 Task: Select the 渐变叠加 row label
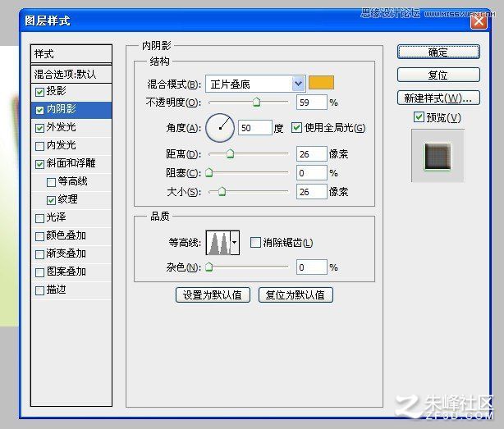pyautogui.click(x=66, y=253)
